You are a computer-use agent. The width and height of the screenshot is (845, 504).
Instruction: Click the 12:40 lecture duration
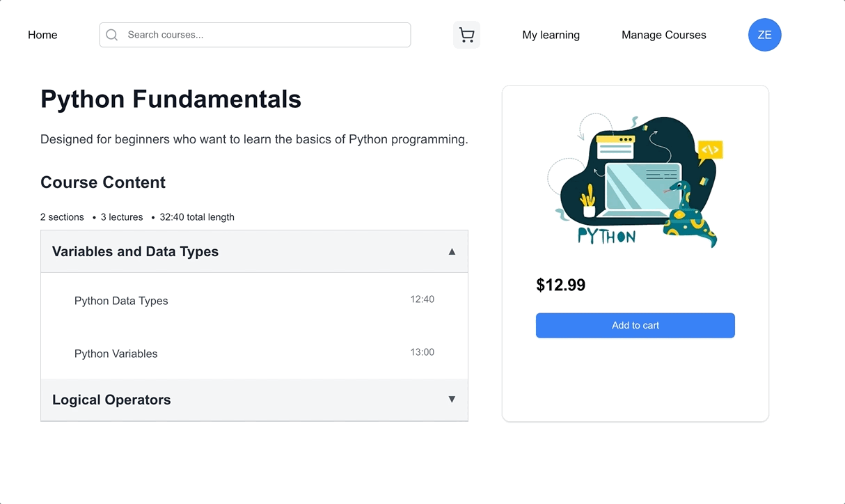pyautogui.click(x=422, y=299)
